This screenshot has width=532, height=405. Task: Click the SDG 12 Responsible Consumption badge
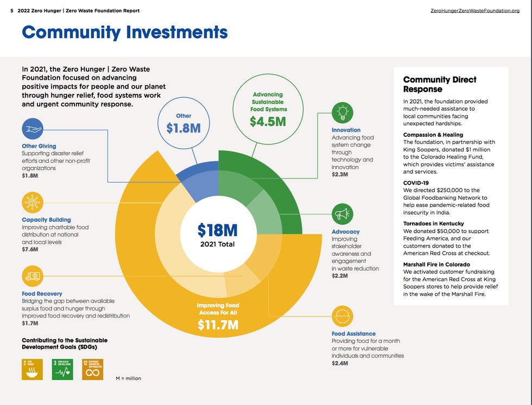(93, 369)
